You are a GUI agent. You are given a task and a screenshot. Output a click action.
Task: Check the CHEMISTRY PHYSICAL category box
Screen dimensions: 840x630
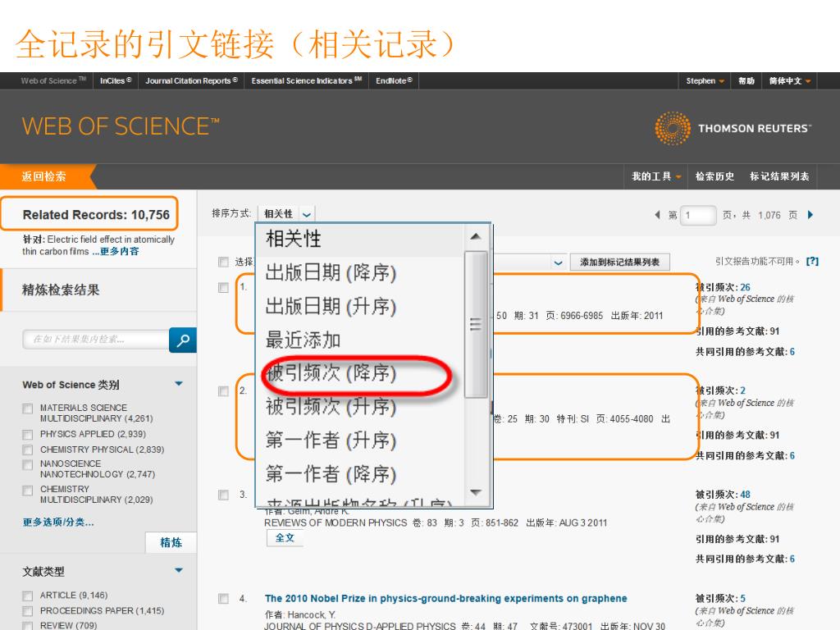[x=27, y=450]
